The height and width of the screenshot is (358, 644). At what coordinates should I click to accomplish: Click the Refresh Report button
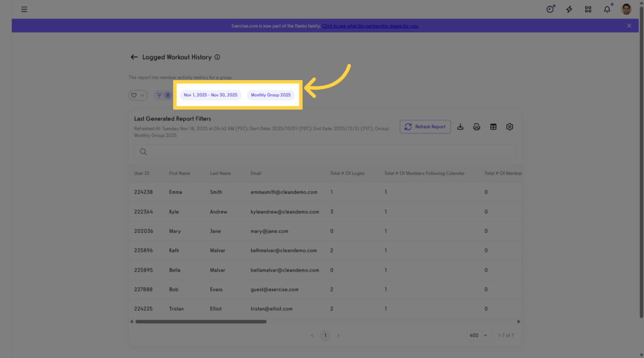425,127
